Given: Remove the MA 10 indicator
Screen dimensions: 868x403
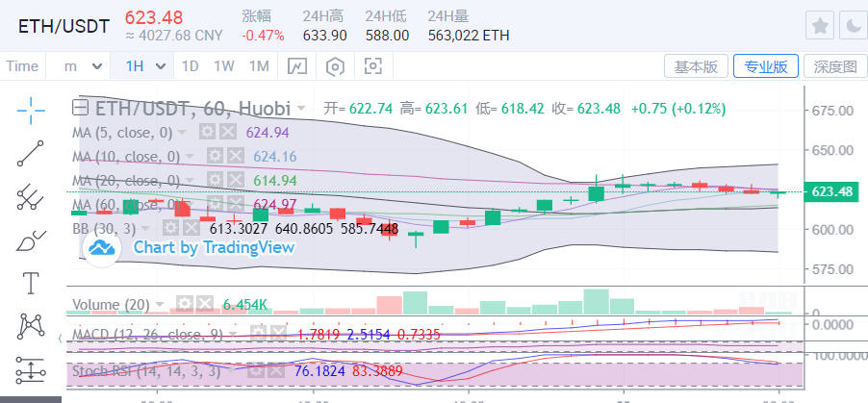Looking at the screenshot, I should tap(235, 156).
